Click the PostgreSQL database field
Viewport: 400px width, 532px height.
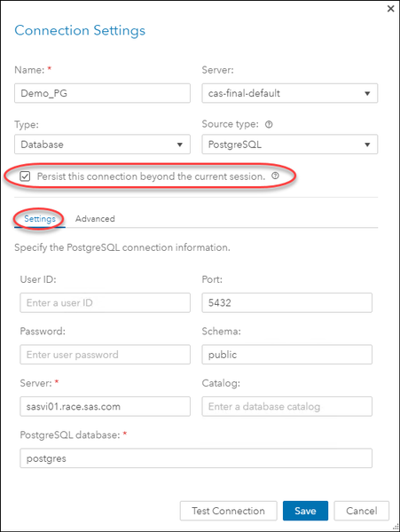point(196,458)
